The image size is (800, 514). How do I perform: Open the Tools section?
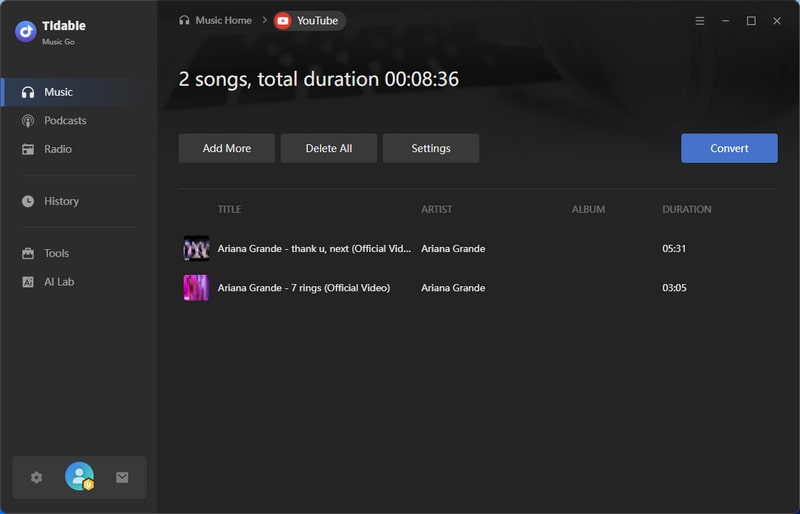point(79,253)
